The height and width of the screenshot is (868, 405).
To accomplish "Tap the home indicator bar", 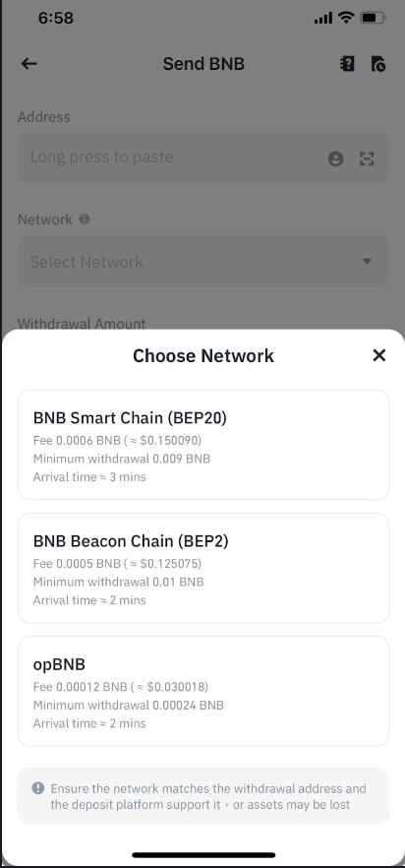I will coord(203,855).
